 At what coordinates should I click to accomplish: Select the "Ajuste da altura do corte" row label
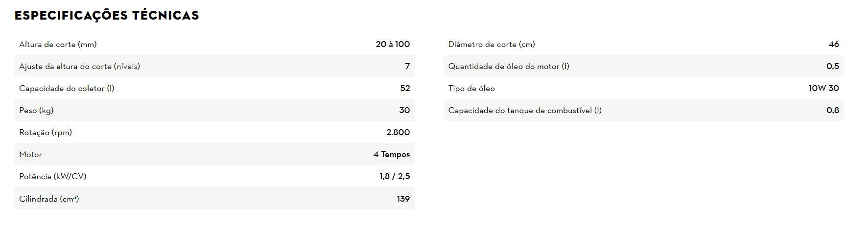coord(79,66)
